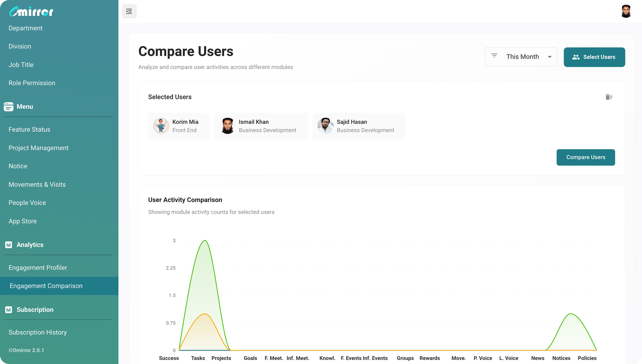Select Engagement Comparison in sidebar
This screenshot has width=642, height=364.
[x=46, y=285]
